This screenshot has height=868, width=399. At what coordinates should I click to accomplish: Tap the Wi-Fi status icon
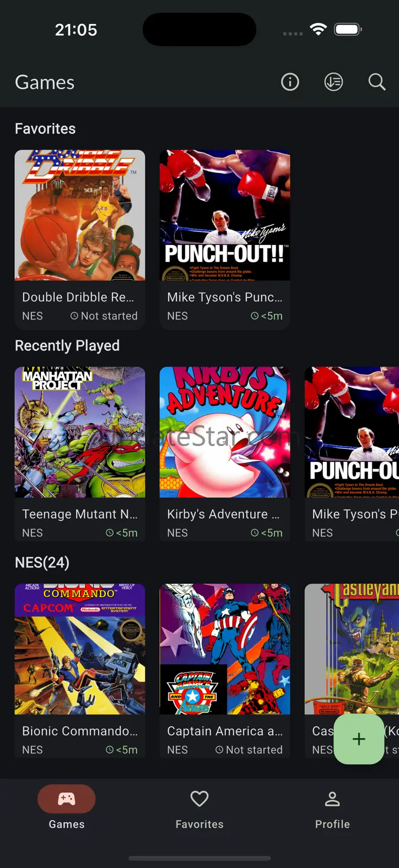[x=318, y=30]
